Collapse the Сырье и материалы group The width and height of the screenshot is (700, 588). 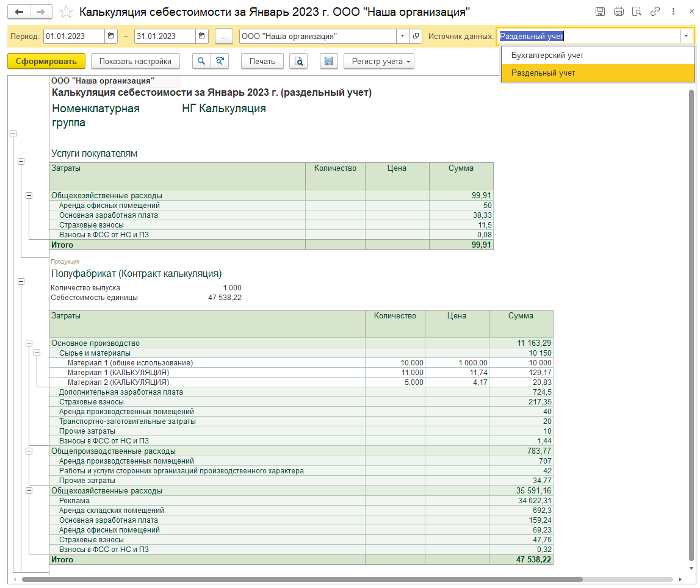(x=37, y=353)
